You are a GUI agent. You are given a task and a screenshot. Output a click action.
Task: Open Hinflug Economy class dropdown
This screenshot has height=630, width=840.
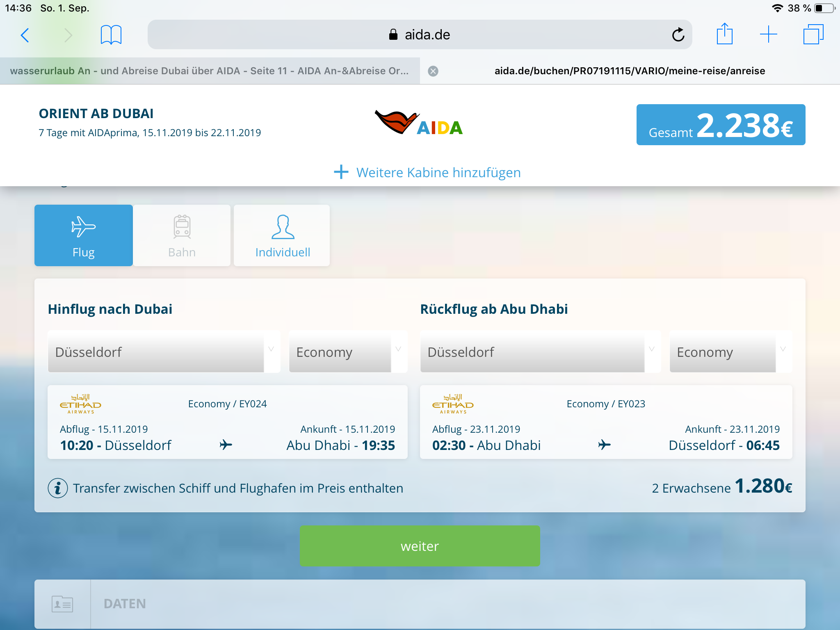point(348,352)
